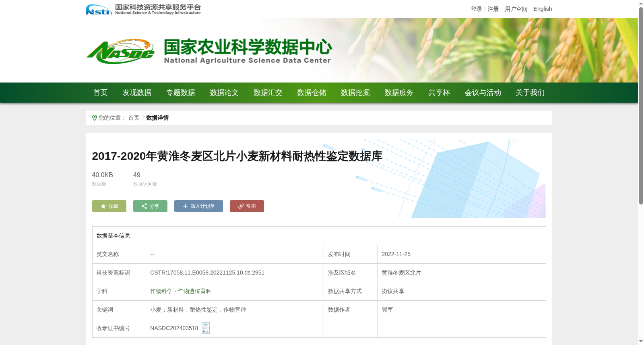This screenshot has width=644, height=345.
Task: Open the 用户空间 link
Action: click(x=516, y=9)
